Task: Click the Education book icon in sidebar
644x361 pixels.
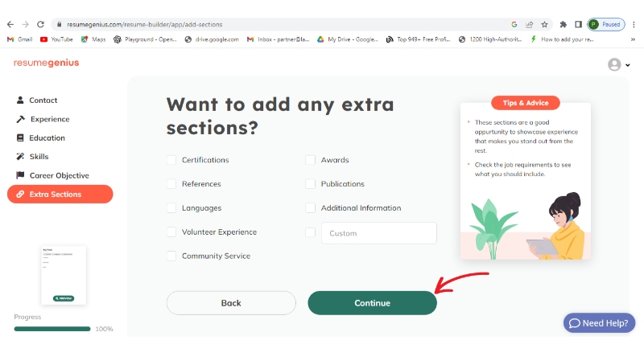Action: click(x=20, y=137)
